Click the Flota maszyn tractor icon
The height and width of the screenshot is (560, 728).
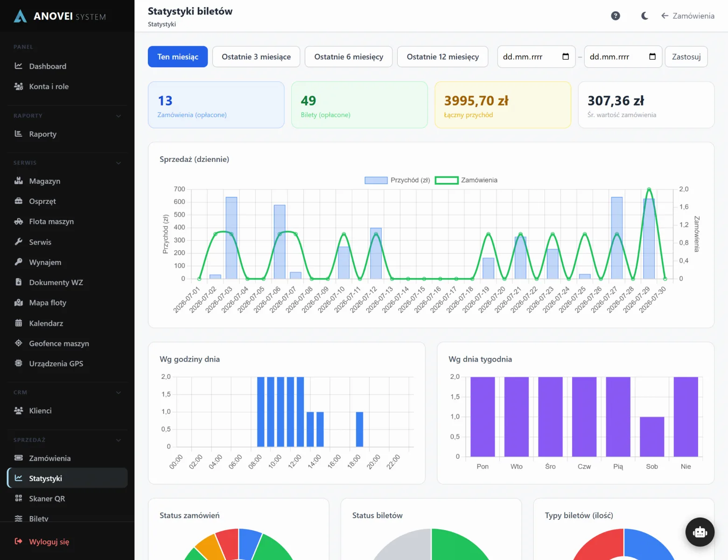coord(19,222)
